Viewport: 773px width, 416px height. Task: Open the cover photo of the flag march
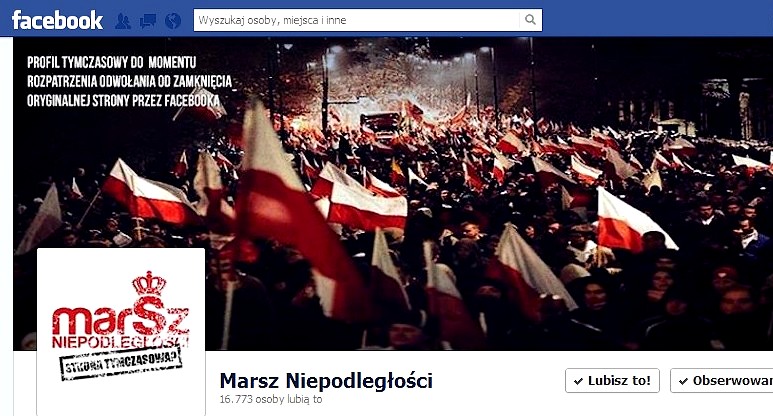point(392,194)
